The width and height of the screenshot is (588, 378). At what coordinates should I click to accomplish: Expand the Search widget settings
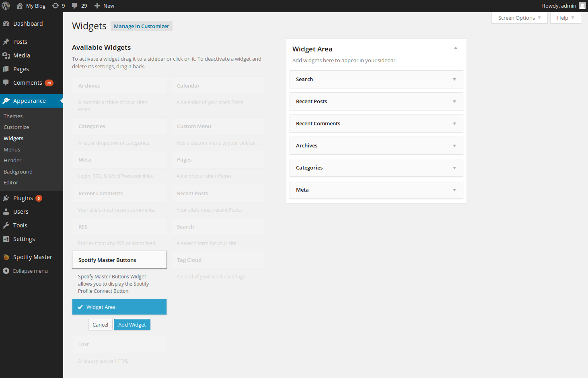[x=454, y=80]
